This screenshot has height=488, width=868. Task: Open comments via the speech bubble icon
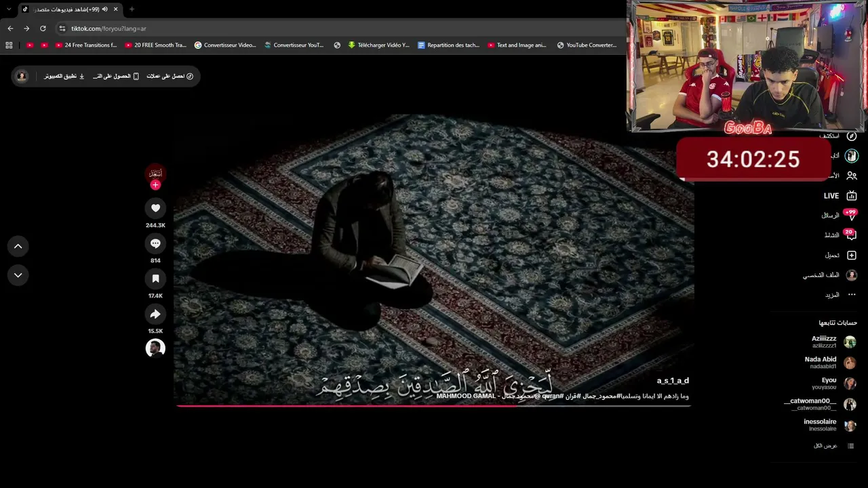[x=155, y=243]
